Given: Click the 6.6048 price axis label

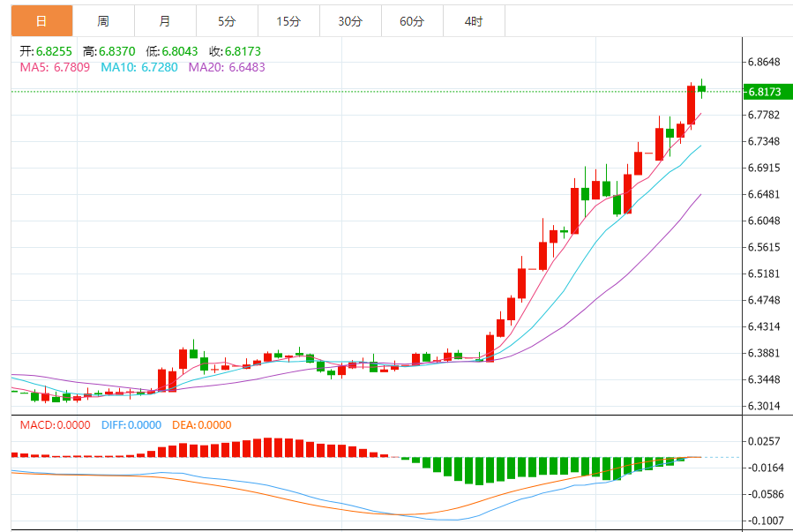Looking at the screenshot, I should click(764, 221).
